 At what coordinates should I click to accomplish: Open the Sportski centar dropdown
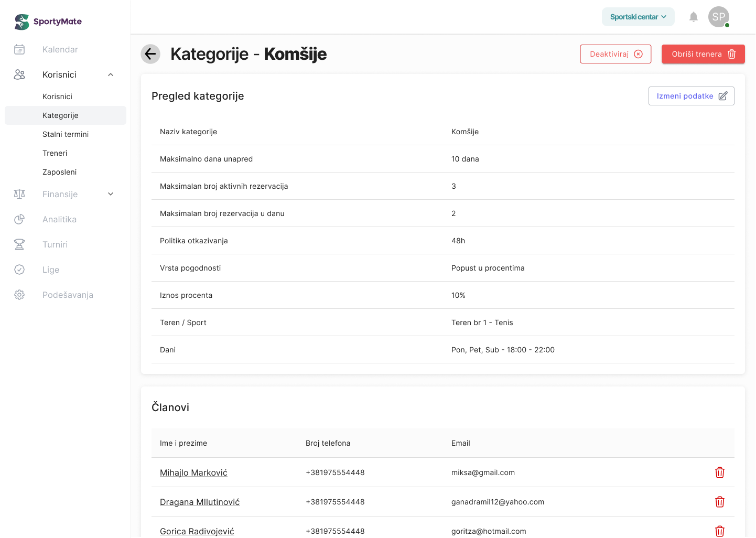click(x=638, y=17)
